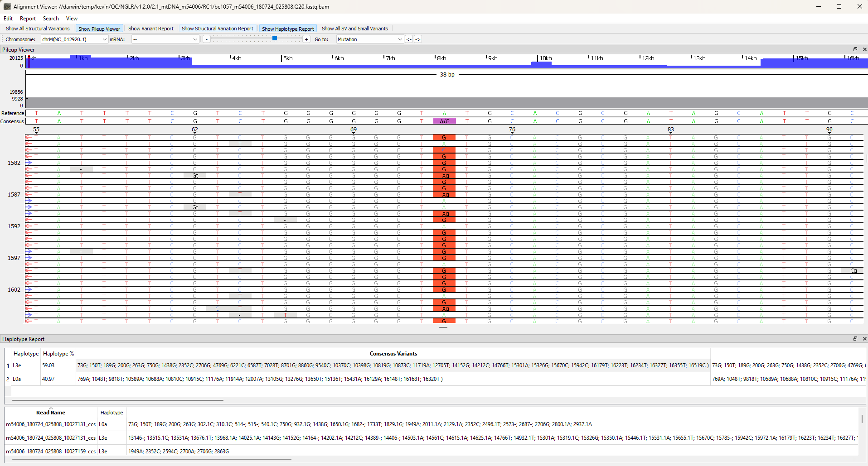Sort by the Read Name column header
868x466 pixels.
coord(51,413)
